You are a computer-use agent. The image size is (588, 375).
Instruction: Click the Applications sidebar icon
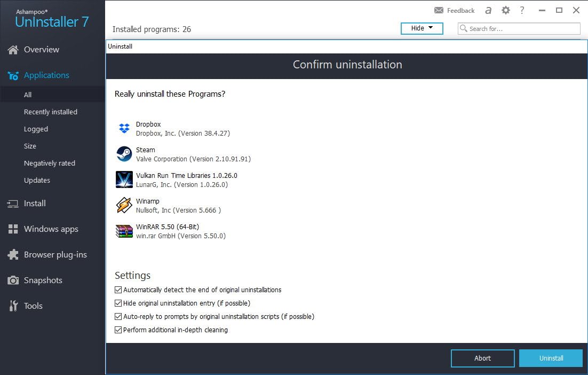point(13,75)
